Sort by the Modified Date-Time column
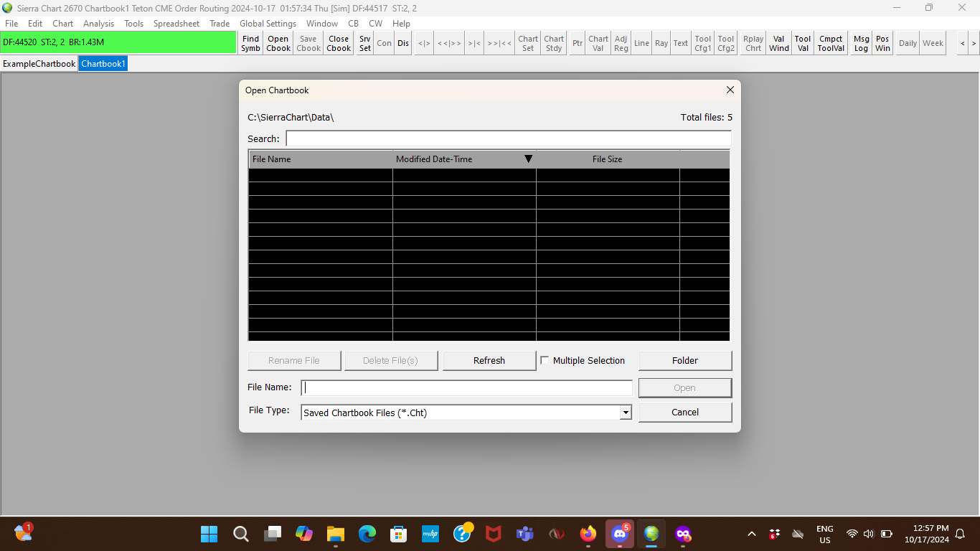 464,159
